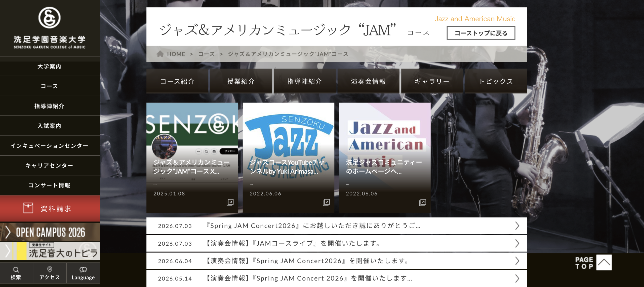Expand the JAMコースライブ news item chevron

tap(517, 243)
